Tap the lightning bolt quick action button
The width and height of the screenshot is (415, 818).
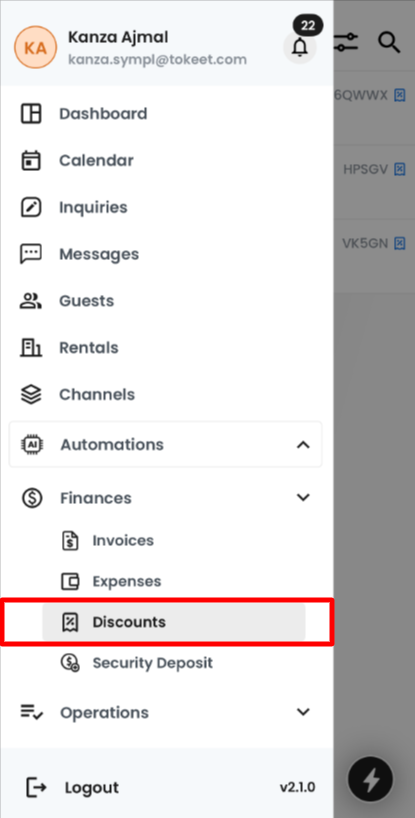[x=370, y=780]
